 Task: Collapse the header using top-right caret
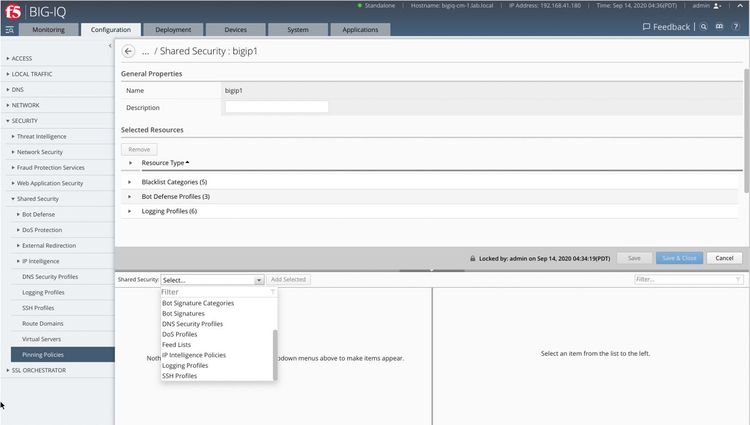coord(740,6)
